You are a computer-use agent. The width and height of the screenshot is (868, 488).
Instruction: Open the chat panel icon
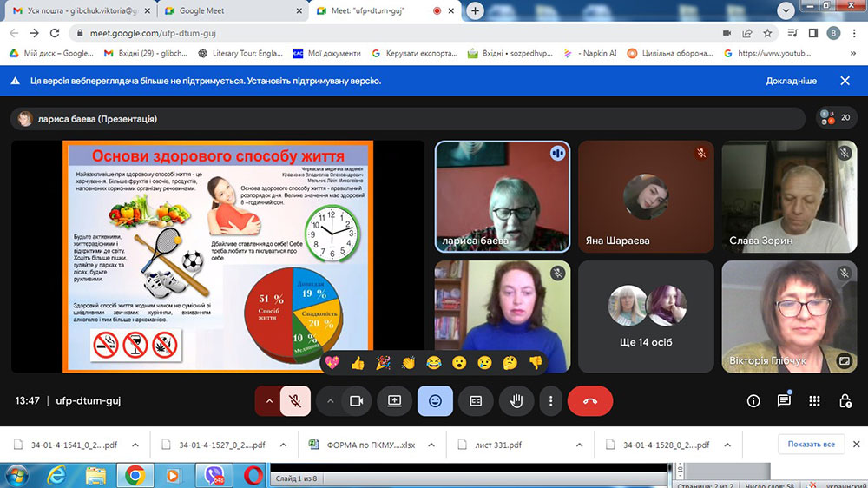784,401
